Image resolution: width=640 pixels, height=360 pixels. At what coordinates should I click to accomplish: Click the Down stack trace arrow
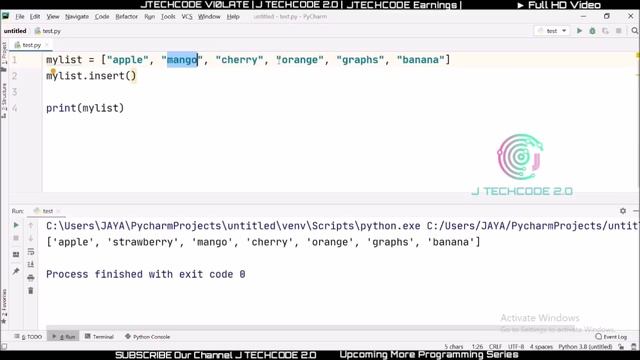(31, 238)
